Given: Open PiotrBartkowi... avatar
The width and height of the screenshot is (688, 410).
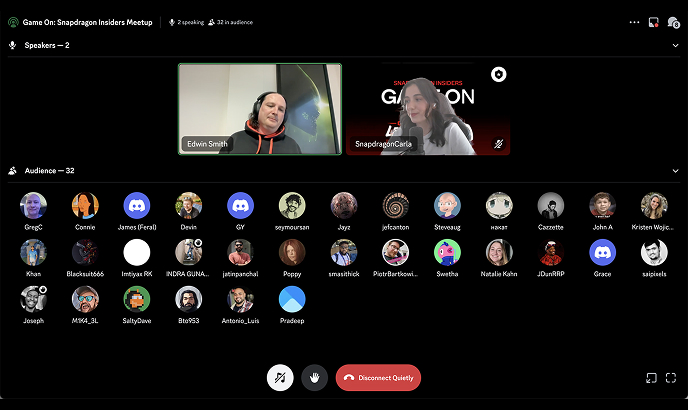Looking at the screenshot, I should click(x=396, y=252).
